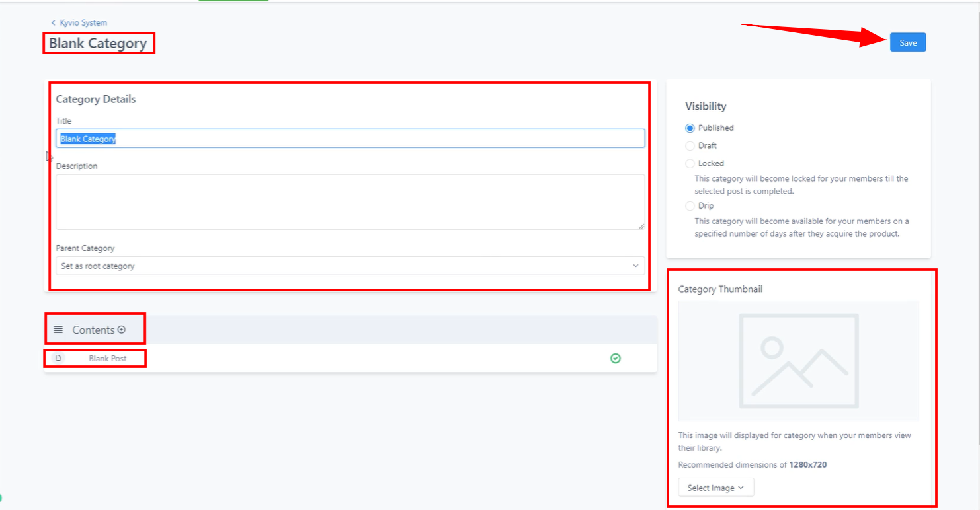Screen dimensions: 980x510
Task: Click into the Title input field
Action: 350,139
